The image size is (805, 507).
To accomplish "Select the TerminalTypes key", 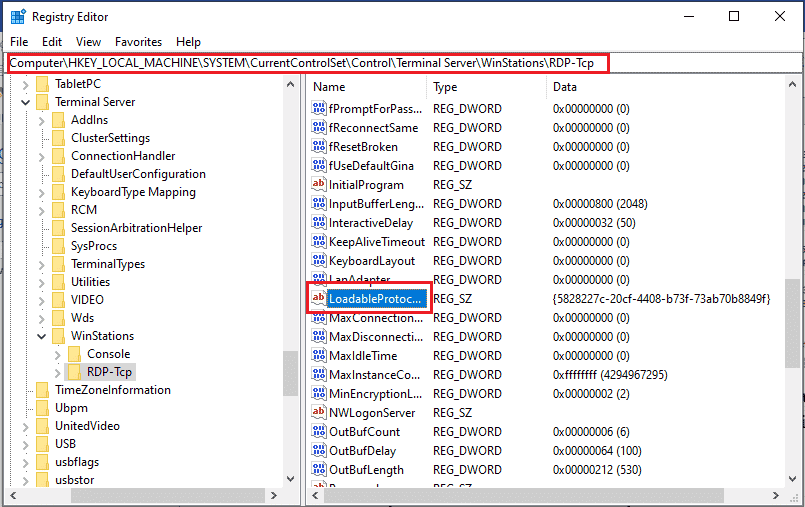I will pyautogui.click(x=108, y=263).
